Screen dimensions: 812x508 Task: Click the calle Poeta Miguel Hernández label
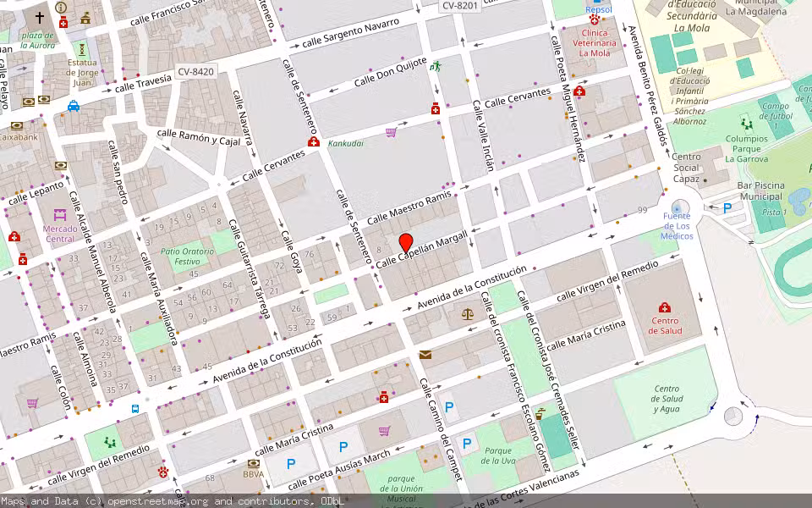pos(568,98)
